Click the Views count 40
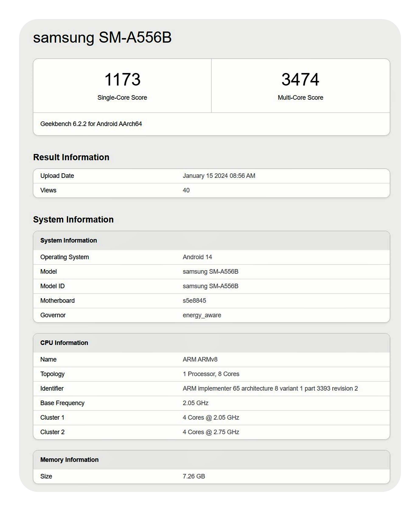Viewport: 420px width, 511px height. click(x=186, y=190)
